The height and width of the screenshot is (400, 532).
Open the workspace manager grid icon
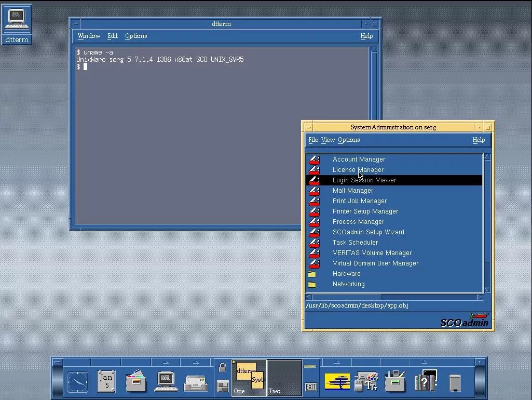223,387
